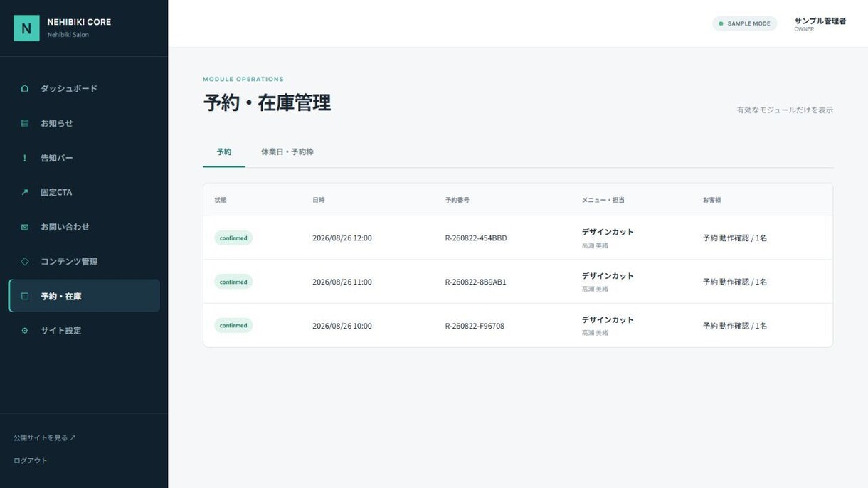
Task: Click 有効なモジュールだけを表示 text
Action: pyautogui.click(x=785, y=110)
